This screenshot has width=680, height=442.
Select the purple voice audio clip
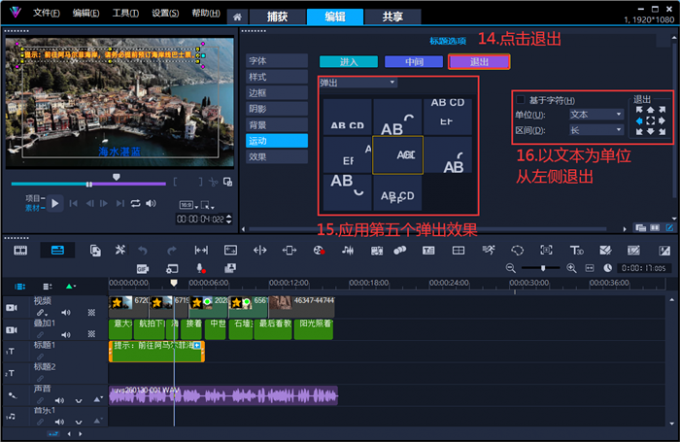(223, 396)
